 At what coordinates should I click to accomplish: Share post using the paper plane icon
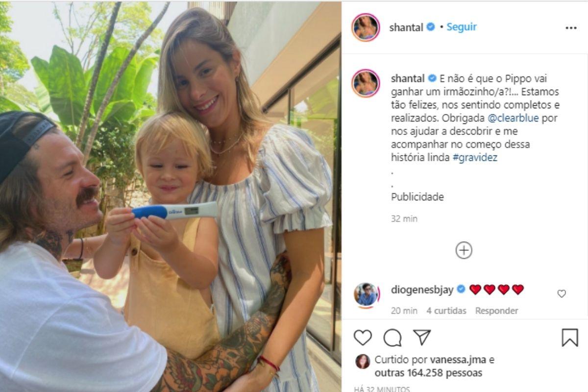422,337
